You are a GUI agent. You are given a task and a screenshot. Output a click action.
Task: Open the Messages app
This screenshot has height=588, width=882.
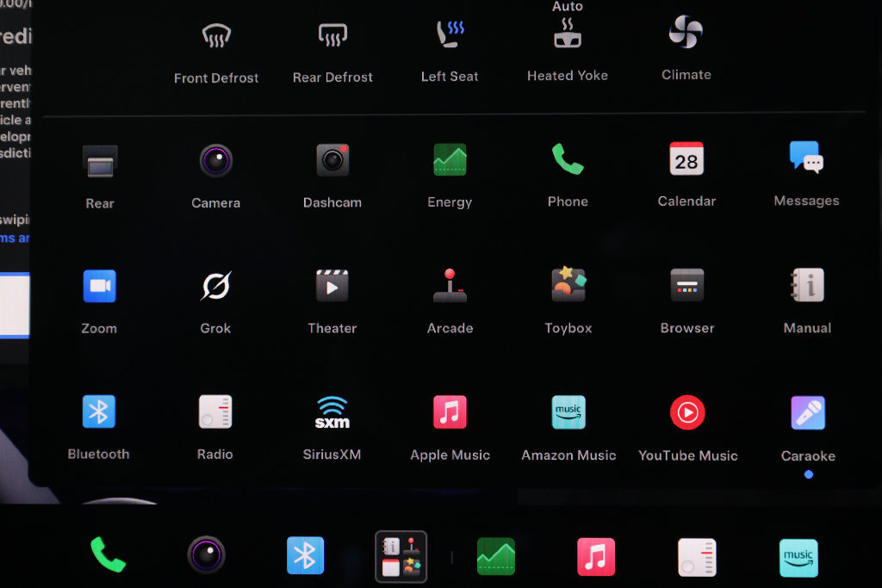(806, 158)
